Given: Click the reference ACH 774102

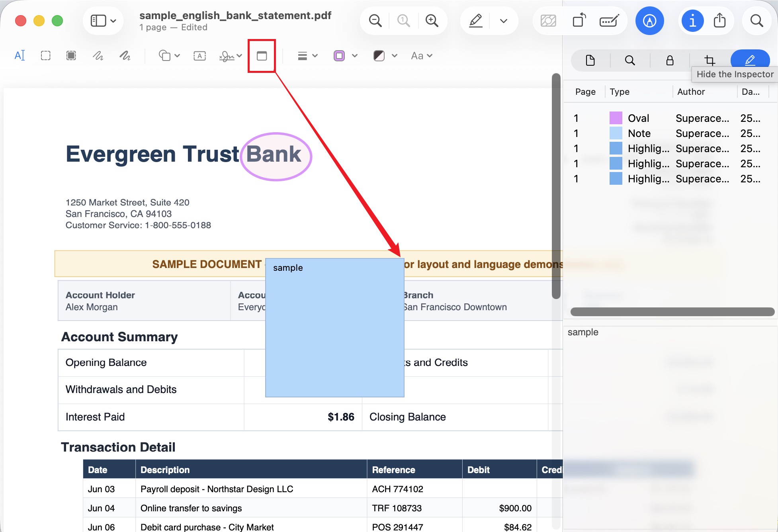Looking at the screenshot, I should point(397,489).
